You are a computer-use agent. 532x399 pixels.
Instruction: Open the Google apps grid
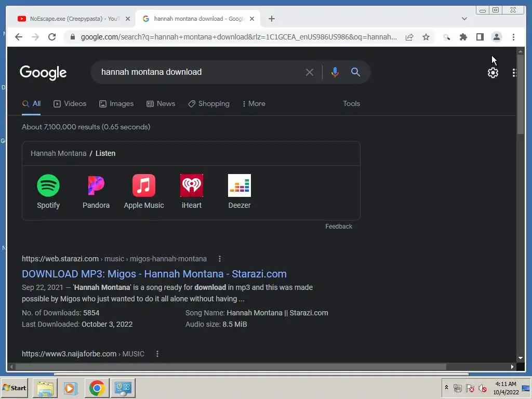pyautogui.click(x=514, y=73)
